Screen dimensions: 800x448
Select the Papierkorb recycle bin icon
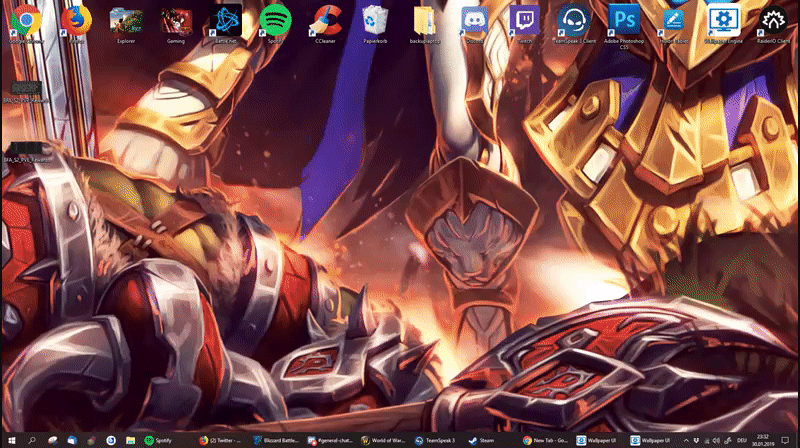click(375, 23)
